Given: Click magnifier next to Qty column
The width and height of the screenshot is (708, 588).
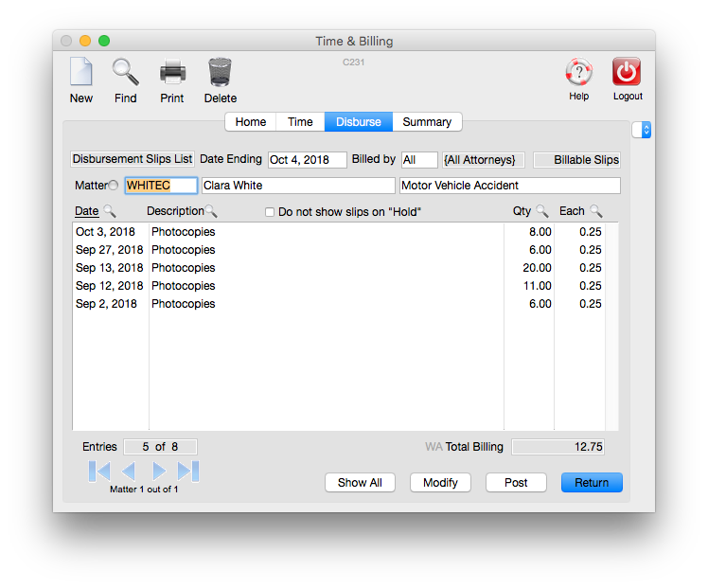Looking at the screenshot, I should pyautogui.click(x=542, y=211).
